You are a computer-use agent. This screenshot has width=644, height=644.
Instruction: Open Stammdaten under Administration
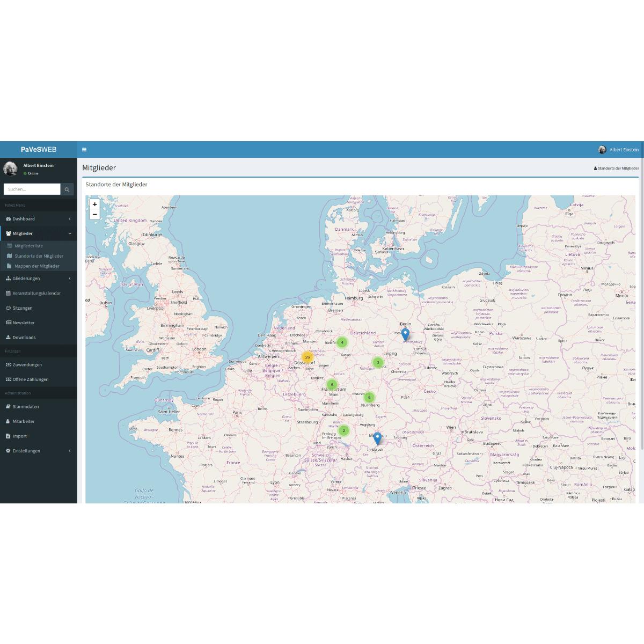click(39, 407)
